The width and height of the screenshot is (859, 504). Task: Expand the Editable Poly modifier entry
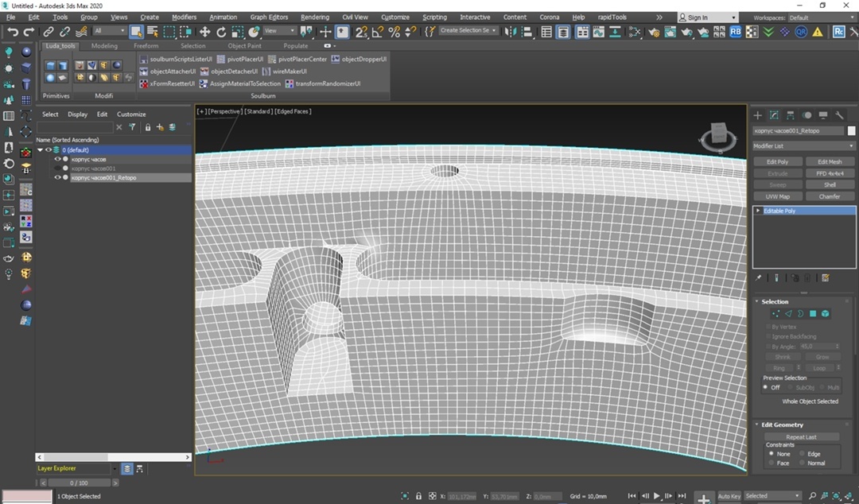pos(758,211)
